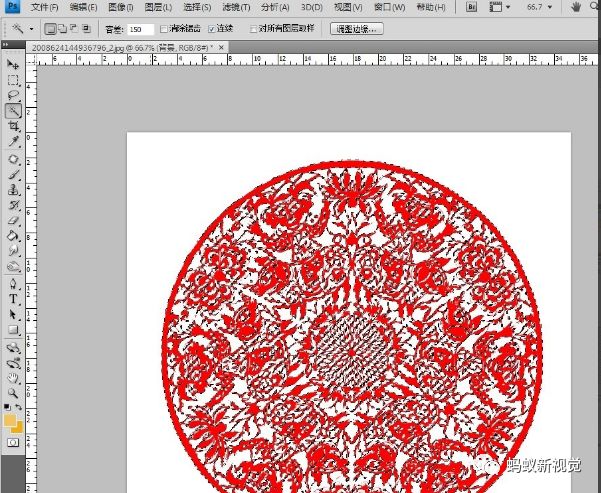Close the 200862414493679​6_2.jpg document tab
The height and width of the screenshot is (493, 601).
221,48
